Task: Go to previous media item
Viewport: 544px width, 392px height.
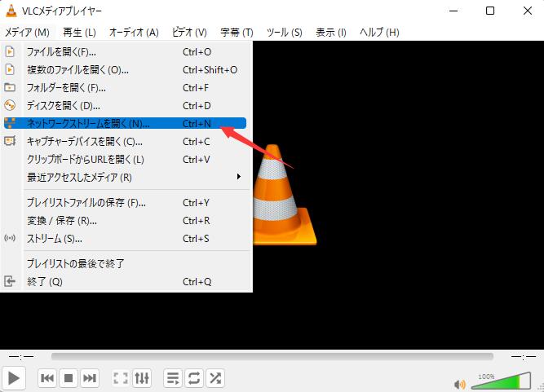Action: [x=47, y=378]
